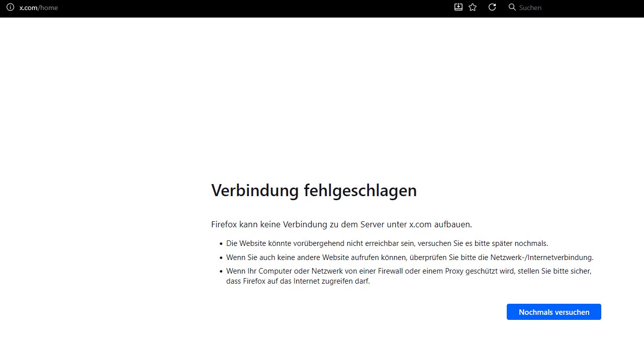This screenshot has height=344, width=644.
Task: Retry the connection via the blue button
Action: (x=554, y=312)
